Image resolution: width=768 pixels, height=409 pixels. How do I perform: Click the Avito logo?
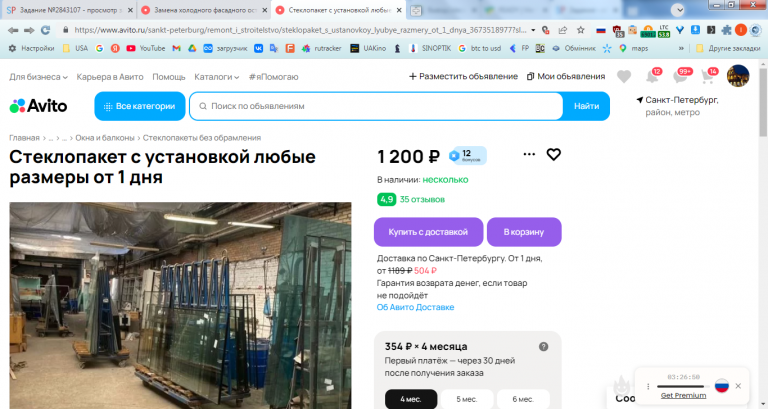(38, 106)
